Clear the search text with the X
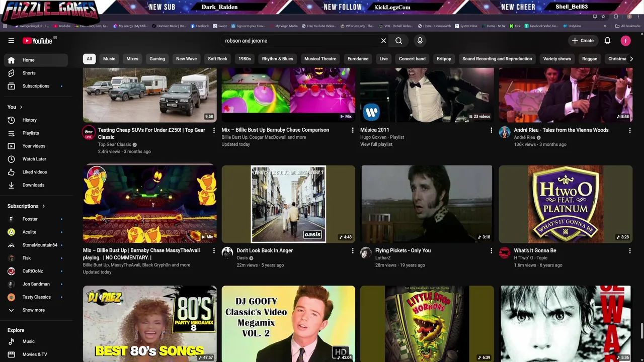The image size is (644, 362). tap(383, 41)
